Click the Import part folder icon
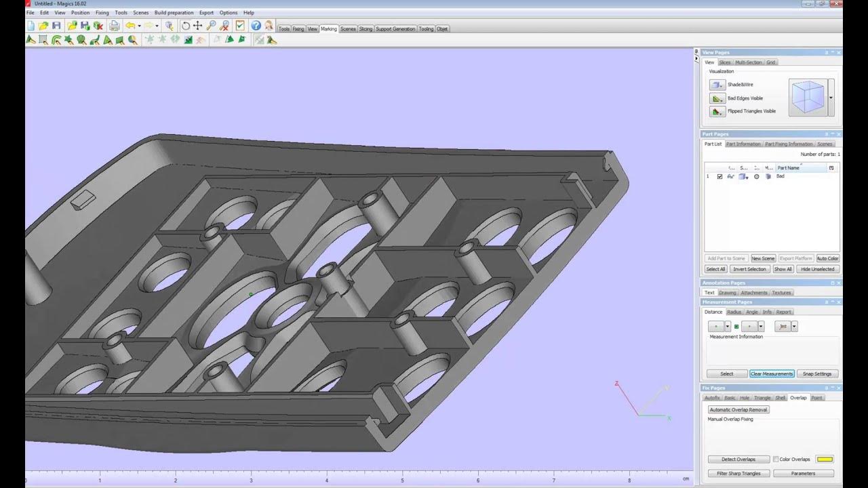The height and width of the screenshot is (488, 868). point(72,26)
